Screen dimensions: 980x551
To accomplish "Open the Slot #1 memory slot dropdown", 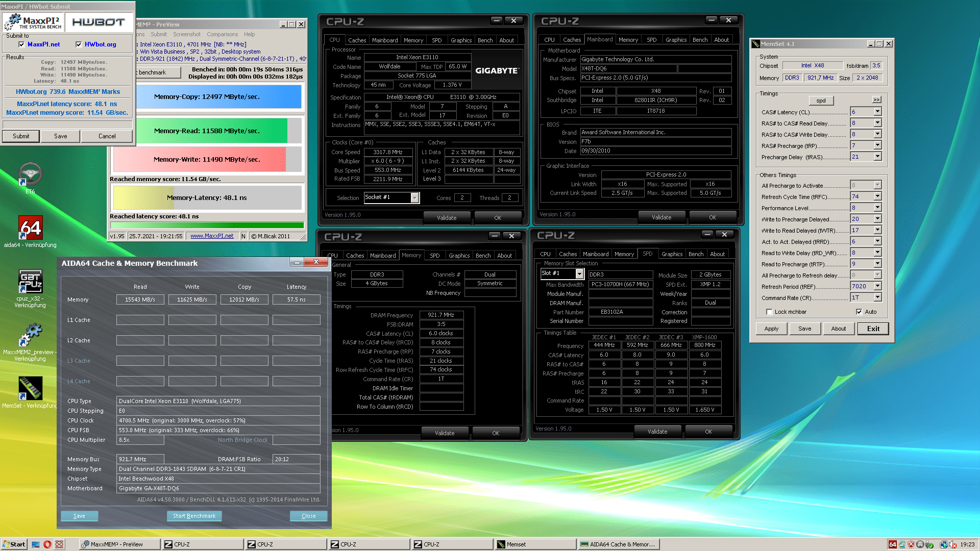I will [x=579, y=274].
